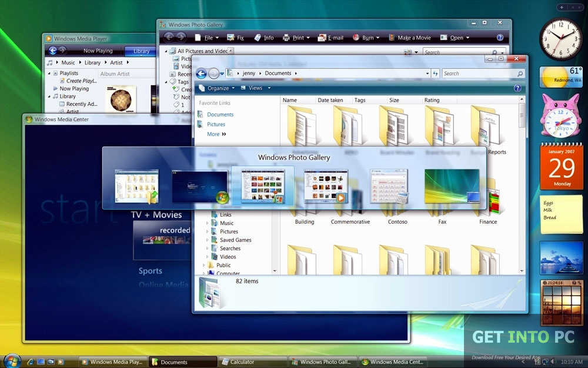Click the refresh icon beside the address bar
The width and height of the screenshot is (588, 368).
(x=435, y=73)
